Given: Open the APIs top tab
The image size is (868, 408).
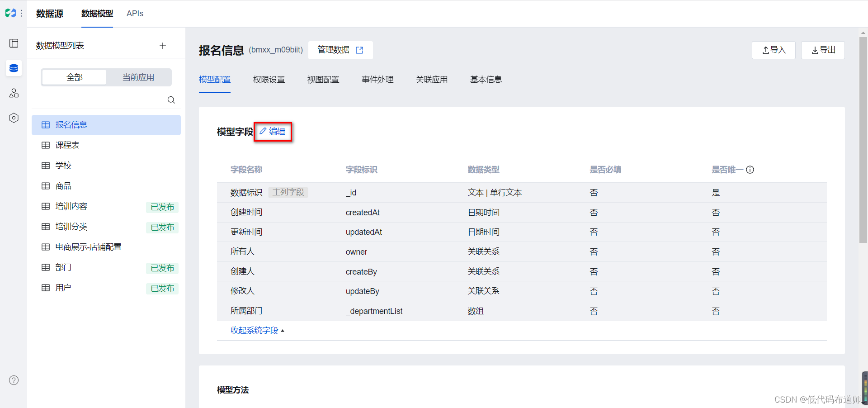Looking at the screenshot, I should [135, 14].
